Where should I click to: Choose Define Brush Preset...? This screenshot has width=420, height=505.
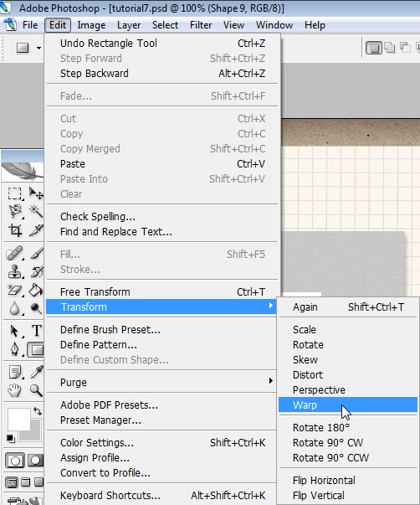click(161, 329)
